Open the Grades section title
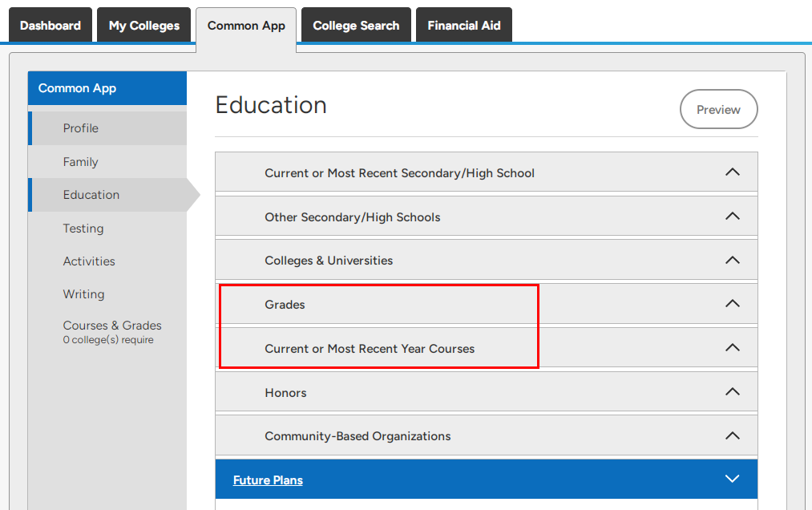 (285, 305)
